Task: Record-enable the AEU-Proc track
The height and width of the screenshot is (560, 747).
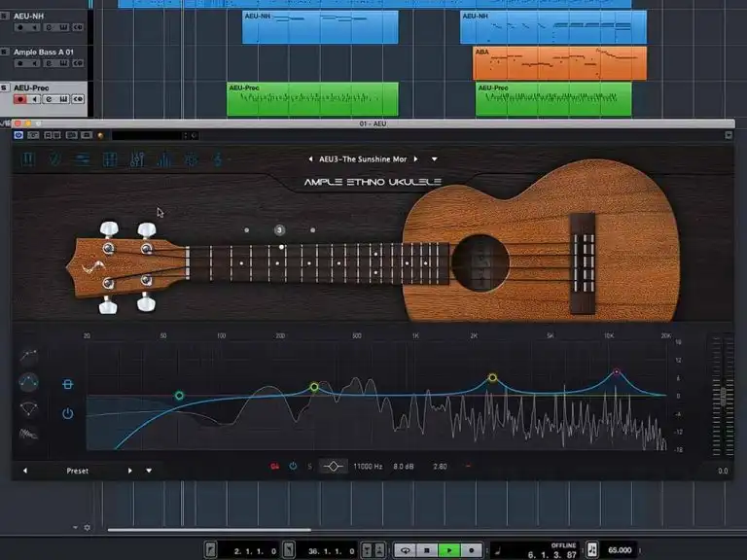Action: click(x=20, y=99)
